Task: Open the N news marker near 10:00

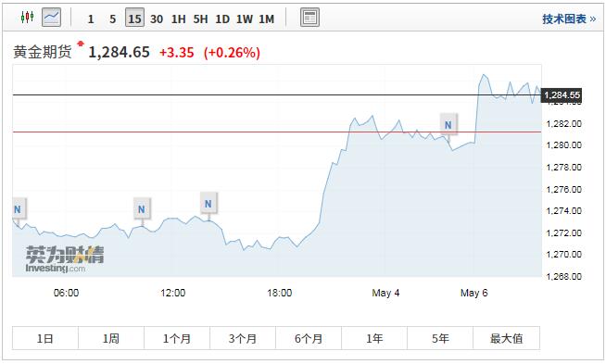Action: click(x=142, y=209)
